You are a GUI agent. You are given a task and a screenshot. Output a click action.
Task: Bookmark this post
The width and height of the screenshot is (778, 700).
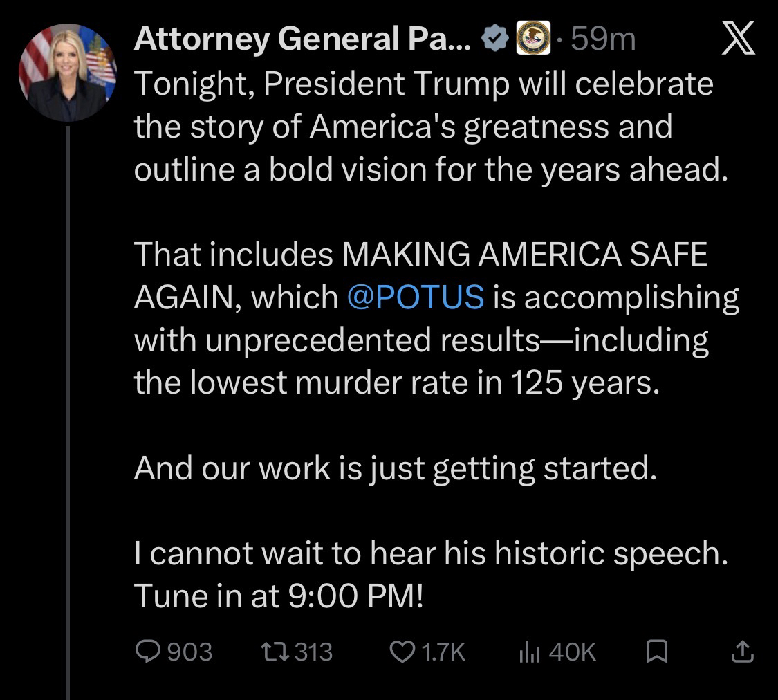tap(656, 651)
